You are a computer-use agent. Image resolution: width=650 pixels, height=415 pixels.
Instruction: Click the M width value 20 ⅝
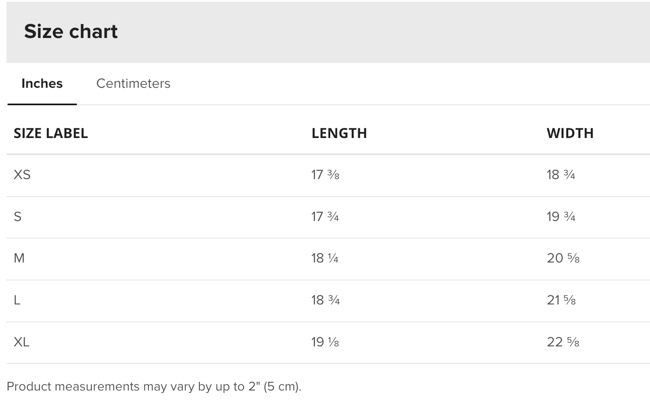[x=563, y=258]
